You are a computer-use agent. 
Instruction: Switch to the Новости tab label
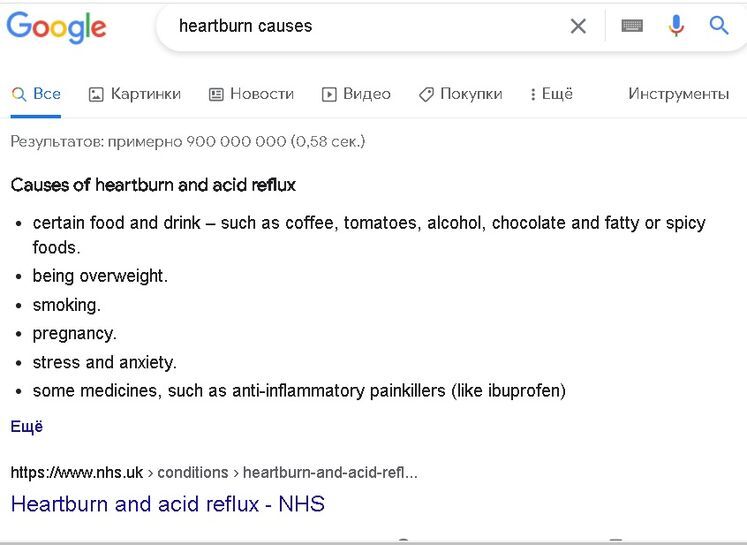point(262,94)
